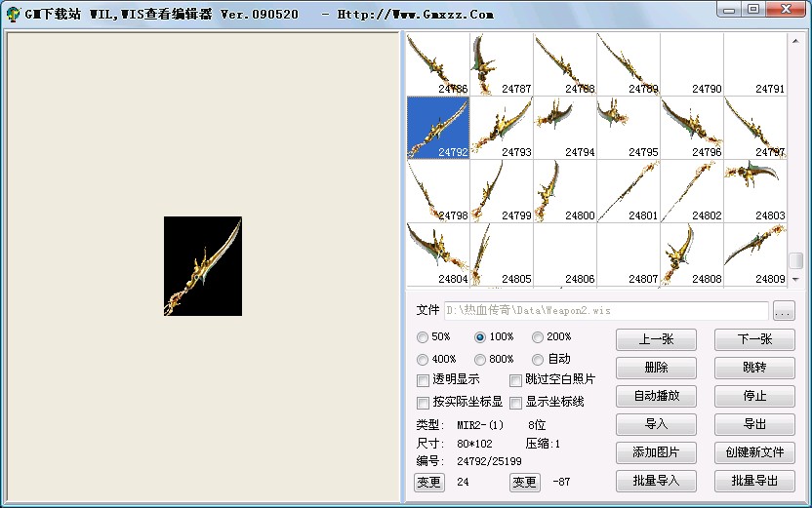
Task: Toggle the 显示坐标线 checkbox
Action: click(516, 403)
